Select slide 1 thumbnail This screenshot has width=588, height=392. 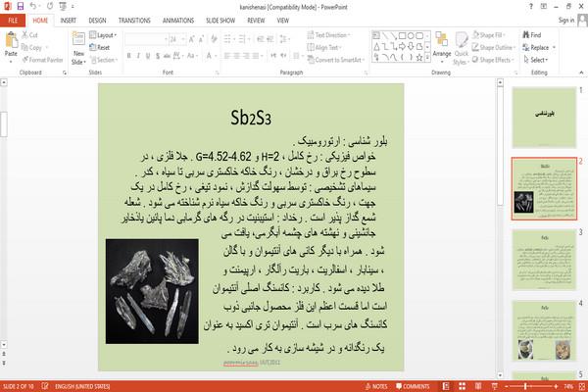pos(544,118)
